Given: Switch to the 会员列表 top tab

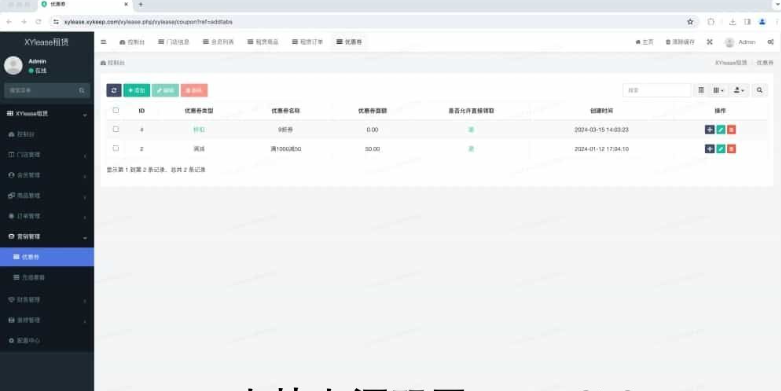Looking at the screenshot, I should tap(218, 42).
